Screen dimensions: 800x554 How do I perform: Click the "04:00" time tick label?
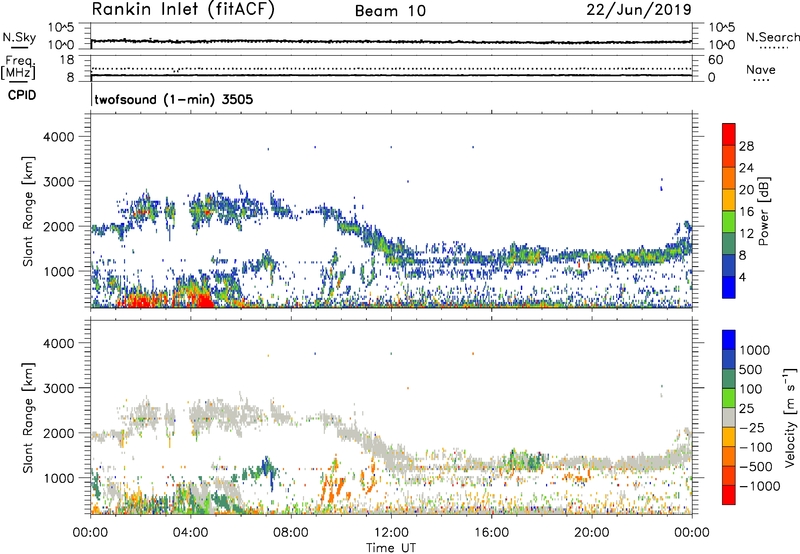click(191, 533)
